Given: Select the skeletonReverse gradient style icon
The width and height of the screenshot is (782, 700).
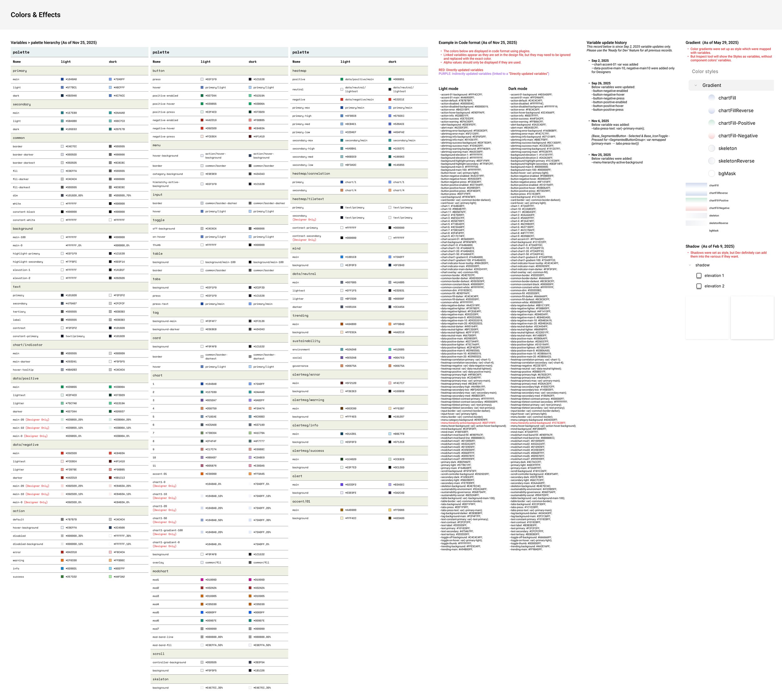Looking at the screenshot, I should [x=712, y=161].
